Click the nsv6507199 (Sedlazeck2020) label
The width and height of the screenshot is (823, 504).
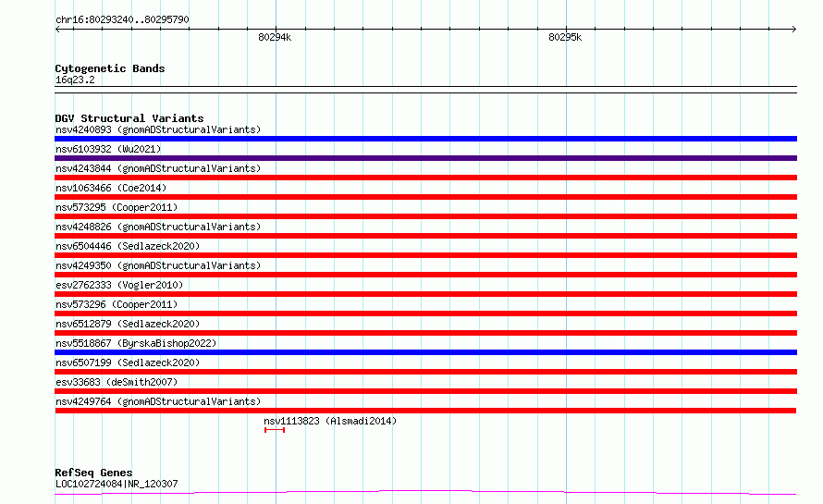point(128,363)
